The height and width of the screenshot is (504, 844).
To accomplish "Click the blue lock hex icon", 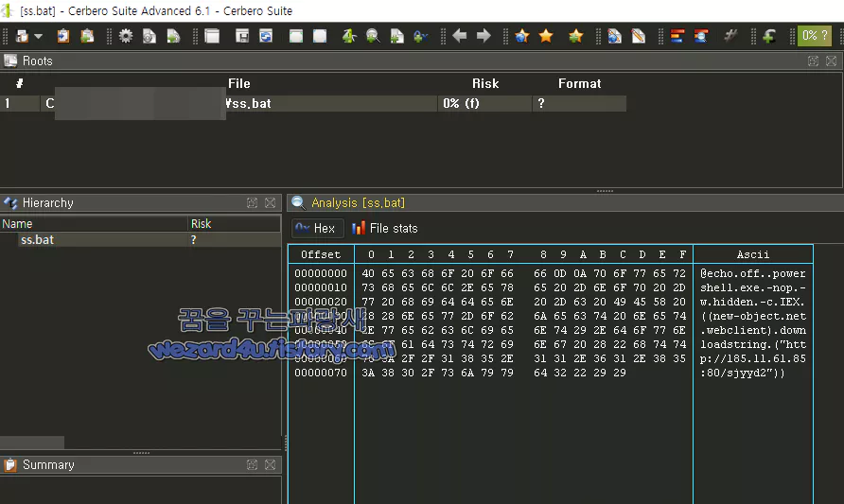I will (420, 36).
